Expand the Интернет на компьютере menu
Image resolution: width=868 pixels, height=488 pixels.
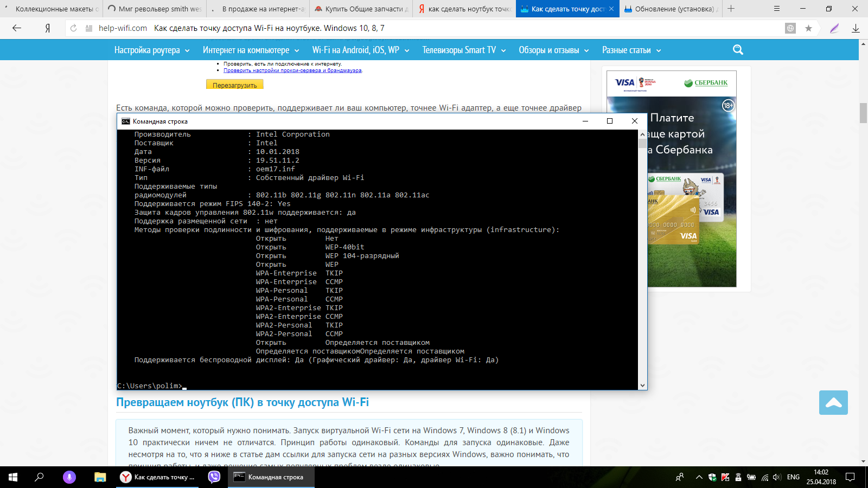251,50
